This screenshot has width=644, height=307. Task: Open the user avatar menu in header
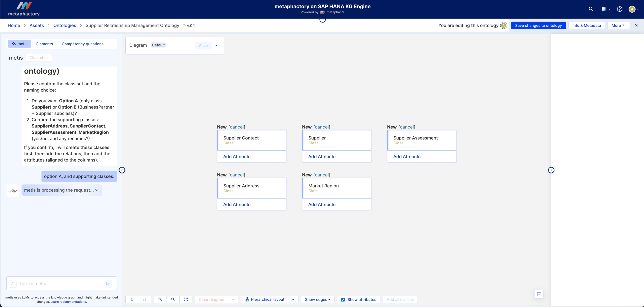(633, 9)
